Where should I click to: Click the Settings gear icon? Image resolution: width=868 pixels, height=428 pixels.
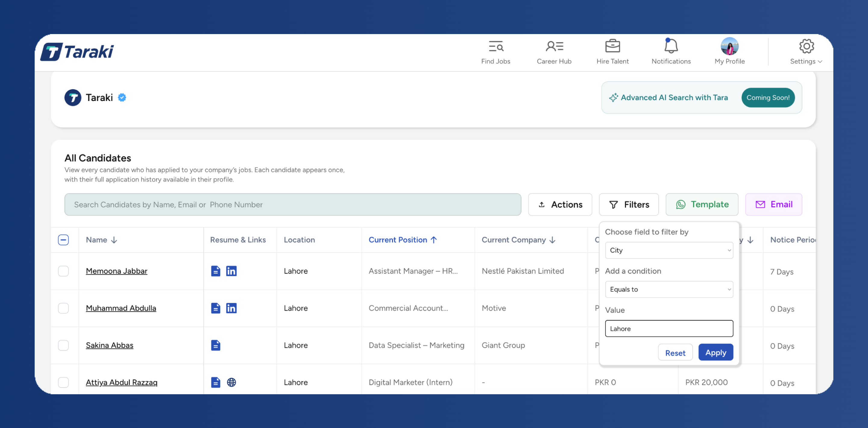[x=806, y=46]
